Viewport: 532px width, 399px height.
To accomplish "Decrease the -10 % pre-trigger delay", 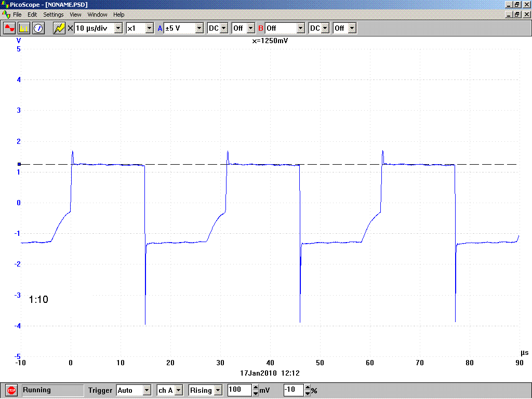I will point(308,393).
